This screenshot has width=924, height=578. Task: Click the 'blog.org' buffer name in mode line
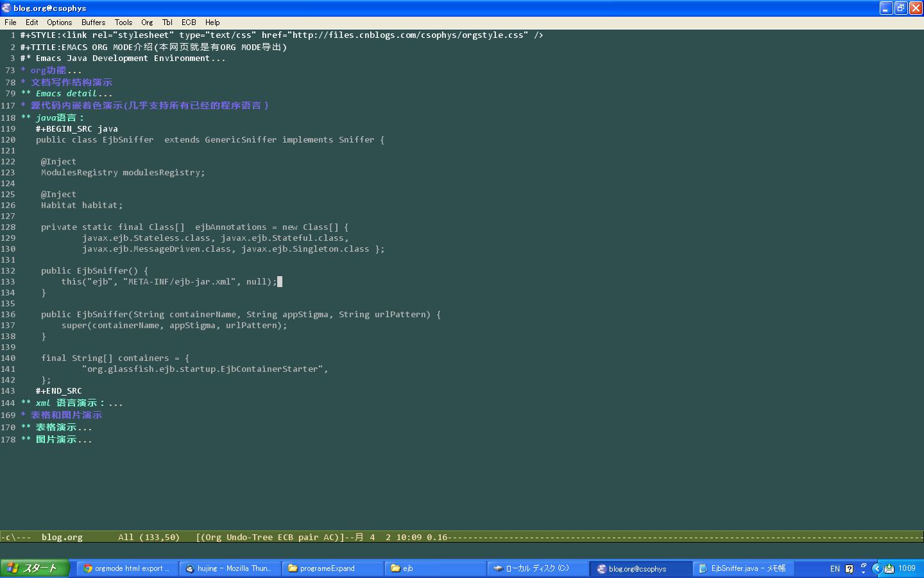[x=62, y=537]
